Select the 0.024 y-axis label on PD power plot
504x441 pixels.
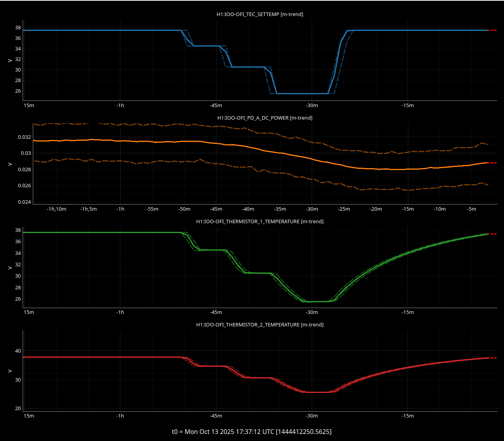point(24,202)
